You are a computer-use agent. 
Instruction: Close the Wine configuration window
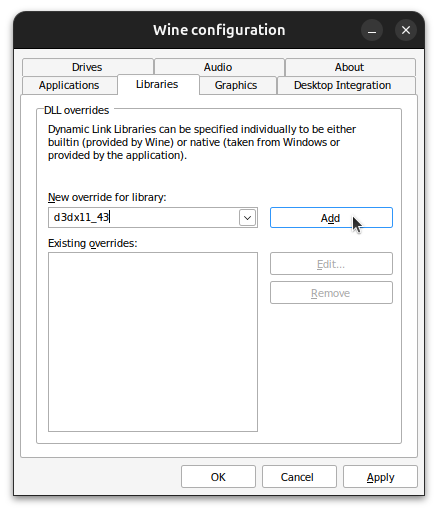click(x=406, y=30)
